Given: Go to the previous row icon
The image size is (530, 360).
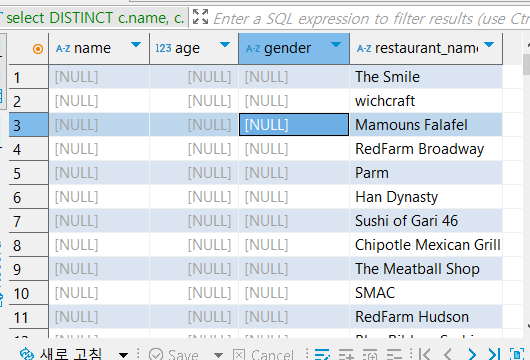Looking at the screenshot, I should click(x=448, y=354).
